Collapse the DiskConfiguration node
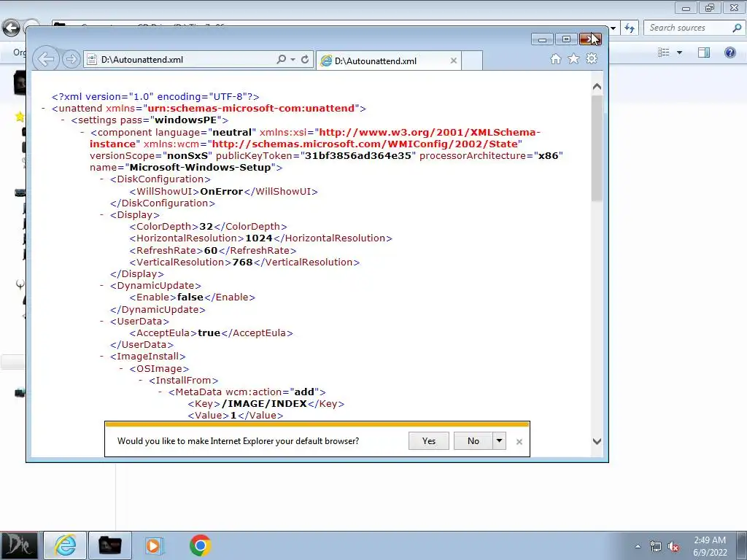747x560 pixels. click(102, 179)
